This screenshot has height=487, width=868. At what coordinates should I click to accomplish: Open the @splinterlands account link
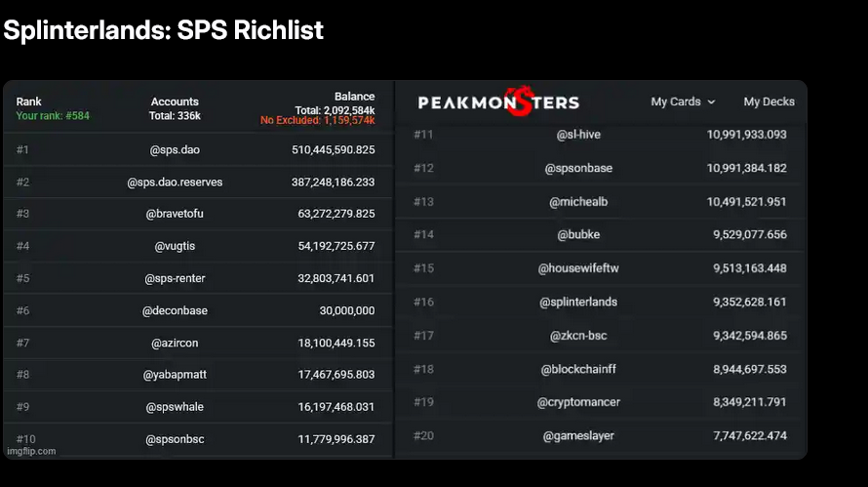coord(578,302)
